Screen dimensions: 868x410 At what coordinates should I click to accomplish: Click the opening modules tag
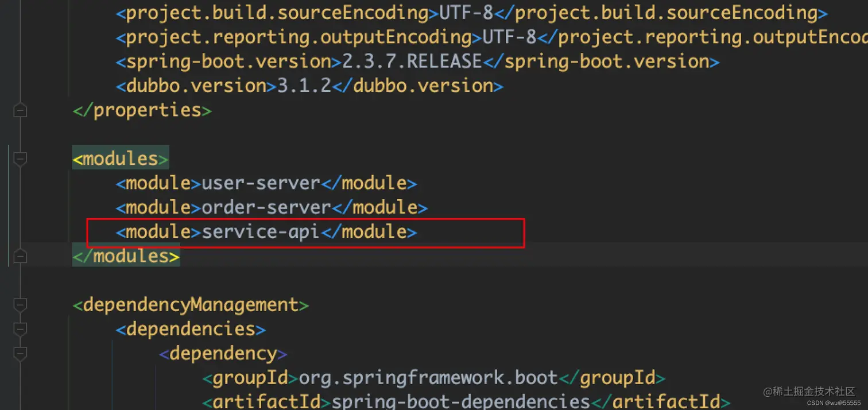(121, 158)
